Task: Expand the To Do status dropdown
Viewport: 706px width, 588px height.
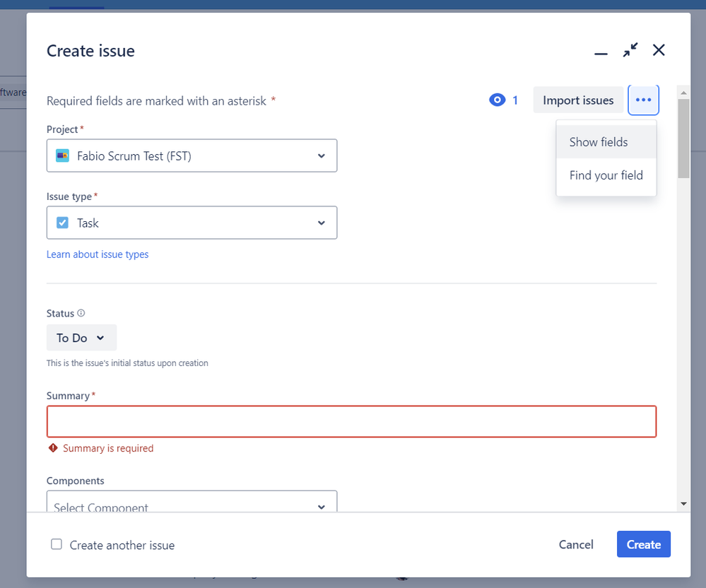Action: click(81, 338)
